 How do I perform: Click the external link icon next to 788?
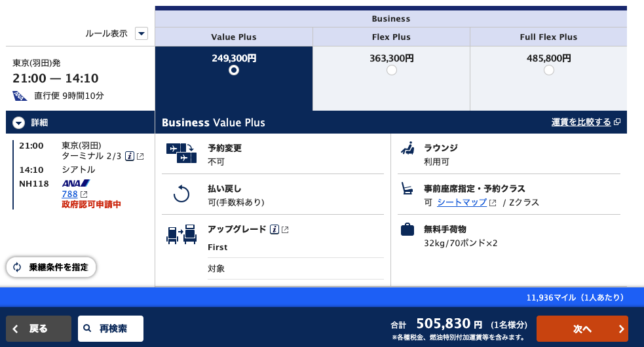point(84,194)
